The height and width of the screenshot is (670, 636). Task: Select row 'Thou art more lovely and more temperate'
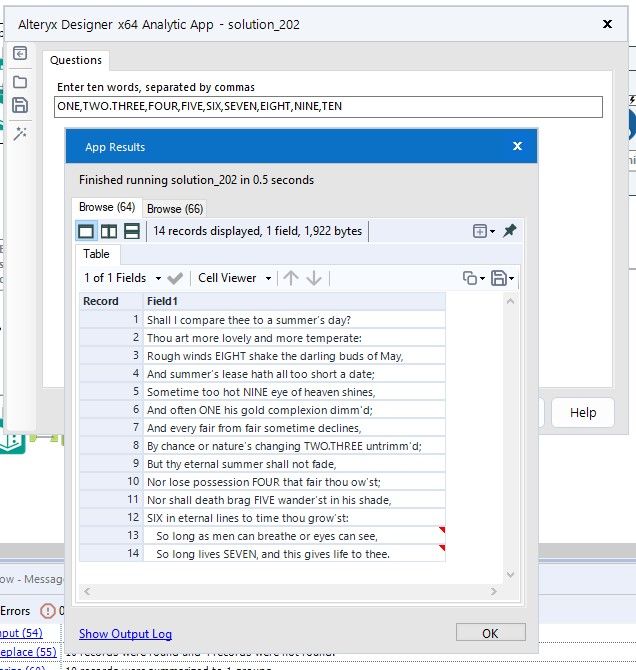[294, 338]
